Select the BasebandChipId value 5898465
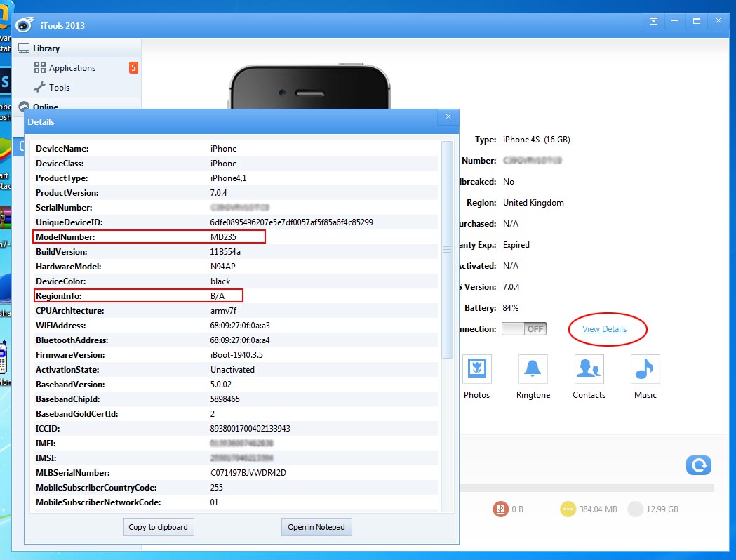The image size is (736, 560). tap(225, 399)
